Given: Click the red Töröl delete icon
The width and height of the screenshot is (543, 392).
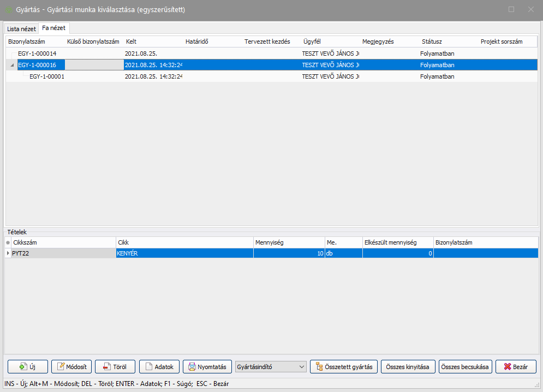Looking at the screenshot, I should pyautogui.click(x=105, y=367).
